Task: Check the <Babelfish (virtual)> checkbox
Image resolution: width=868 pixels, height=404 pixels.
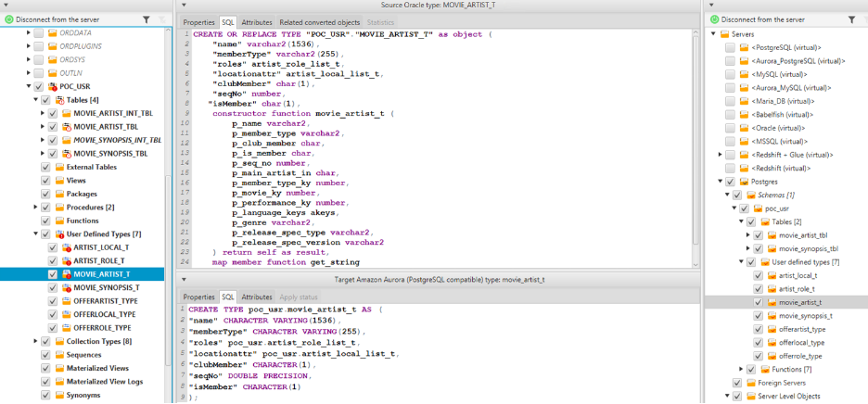Action: coord(731,115)
